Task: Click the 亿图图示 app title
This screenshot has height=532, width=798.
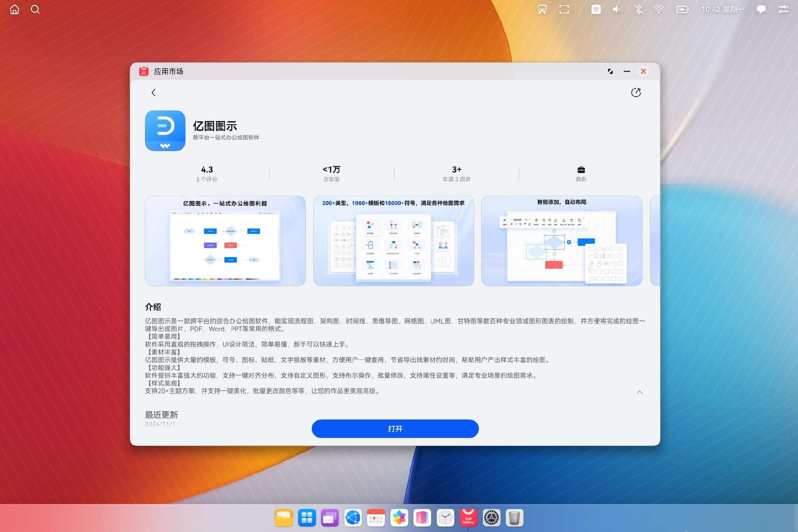Action: (215, 126)
